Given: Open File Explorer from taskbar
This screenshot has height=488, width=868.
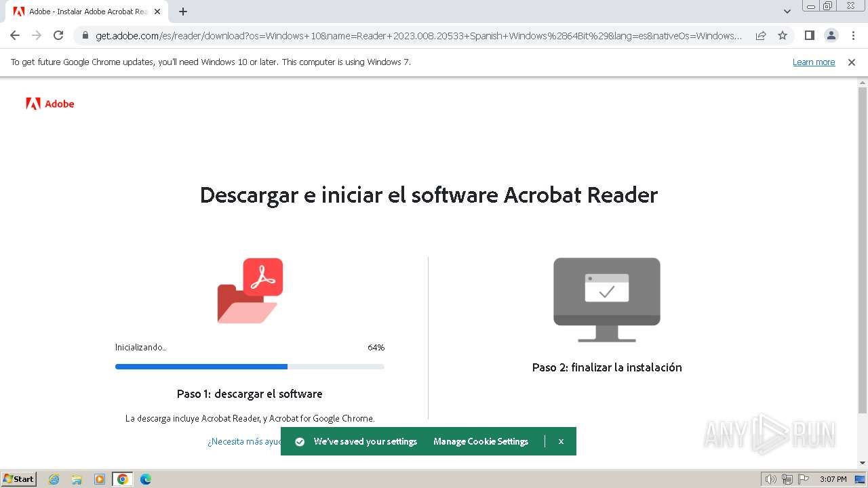Looking at the screenshot, I should tap(77, 479).
